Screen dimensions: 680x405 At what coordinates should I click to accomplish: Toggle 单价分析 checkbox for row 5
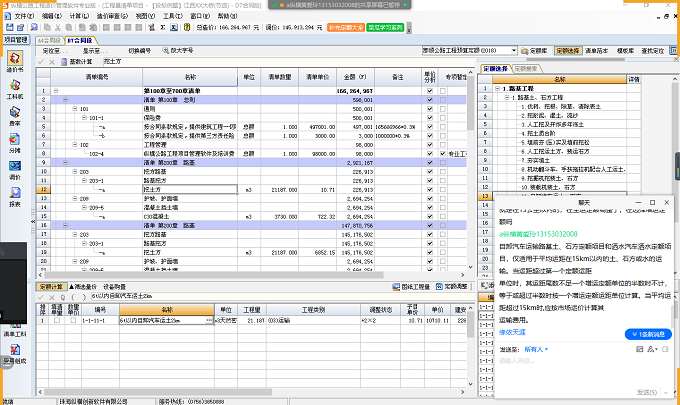[430, 127]
